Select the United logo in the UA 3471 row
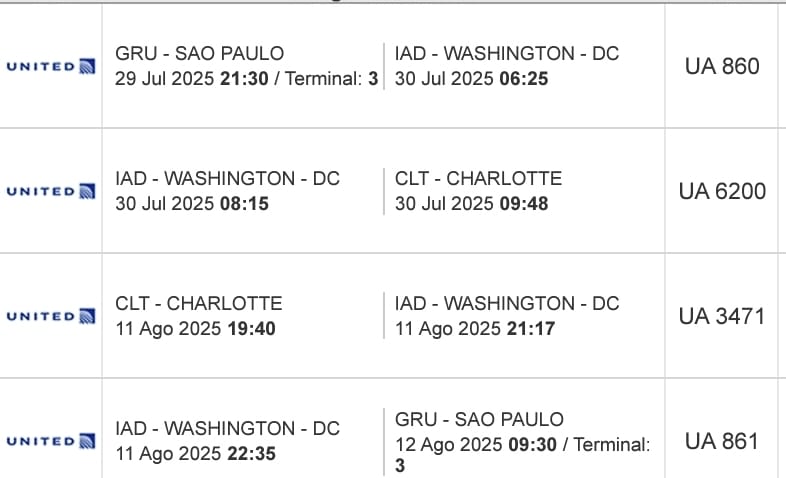This screenshot has height=478, width=786. [x=51, y=316]
